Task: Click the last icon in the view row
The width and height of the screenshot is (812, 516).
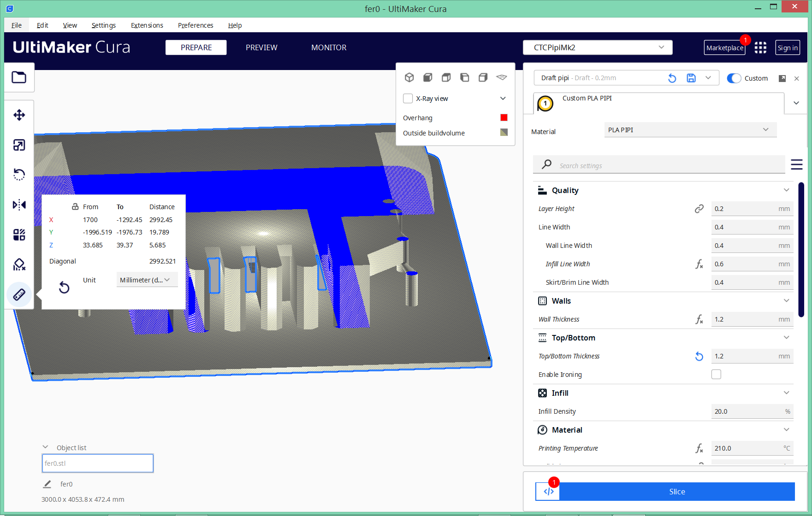Action: (x=501, y=77)
